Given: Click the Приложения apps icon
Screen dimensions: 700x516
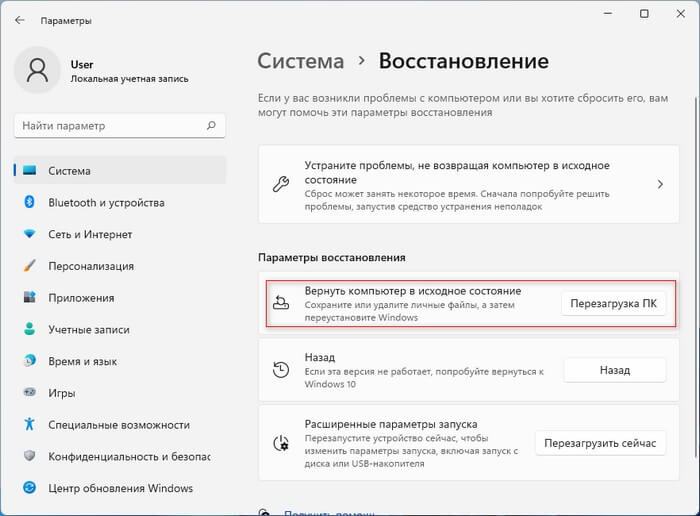Looking at the screenshot, I should click(x=29, y=297).
